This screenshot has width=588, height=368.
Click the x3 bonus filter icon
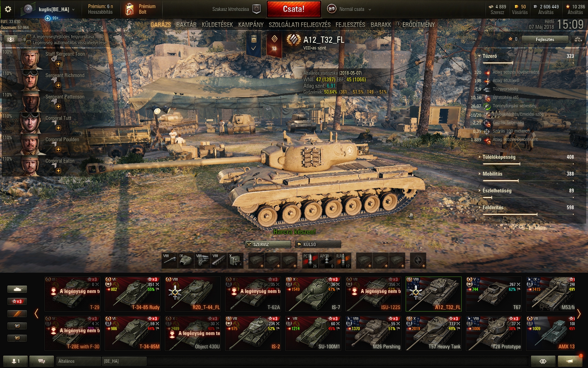click(x=17, y=301)
